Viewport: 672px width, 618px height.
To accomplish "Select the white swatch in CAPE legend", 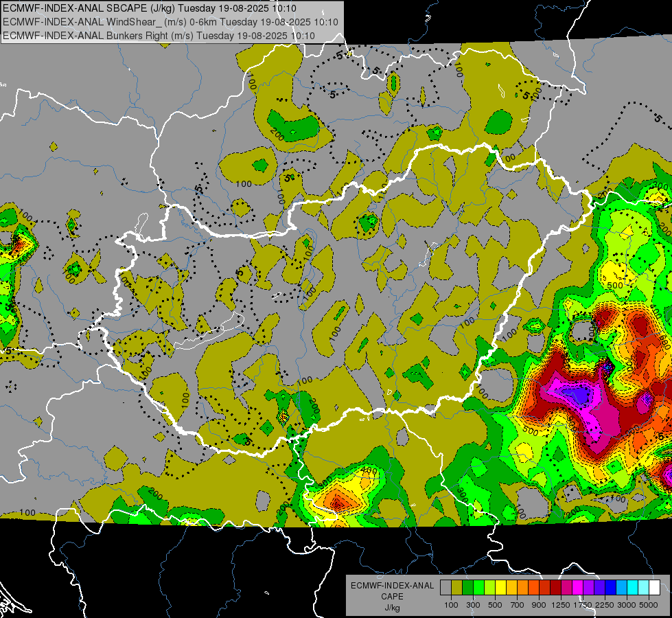I will (x=654, y=588).
